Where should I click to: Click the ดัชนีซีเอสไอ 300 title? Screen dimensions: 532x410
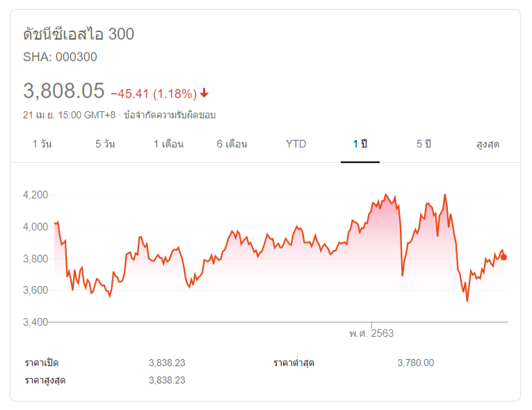click(x=79, y=34)
